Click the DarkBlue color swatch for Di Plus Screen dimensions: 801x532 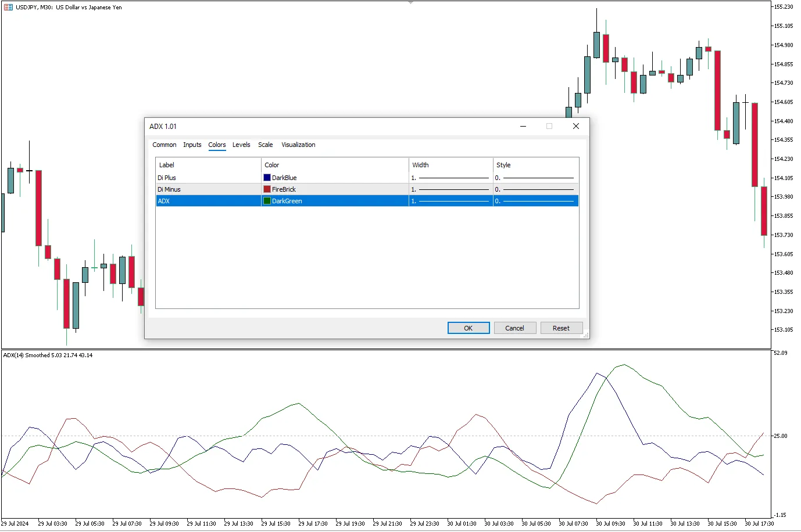pyautogui.click(x=267, y=178)
